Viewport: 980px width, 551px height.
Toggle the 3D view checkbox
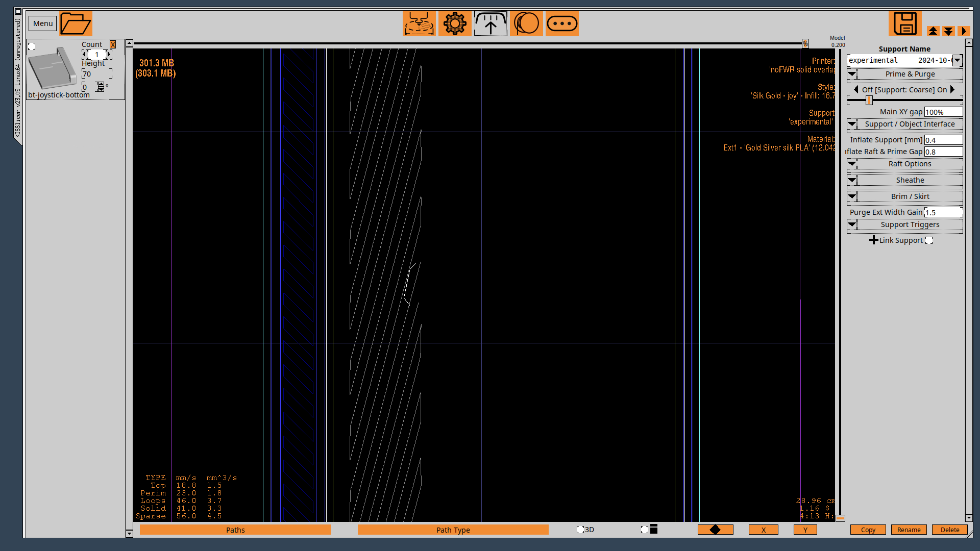point(580,530)
